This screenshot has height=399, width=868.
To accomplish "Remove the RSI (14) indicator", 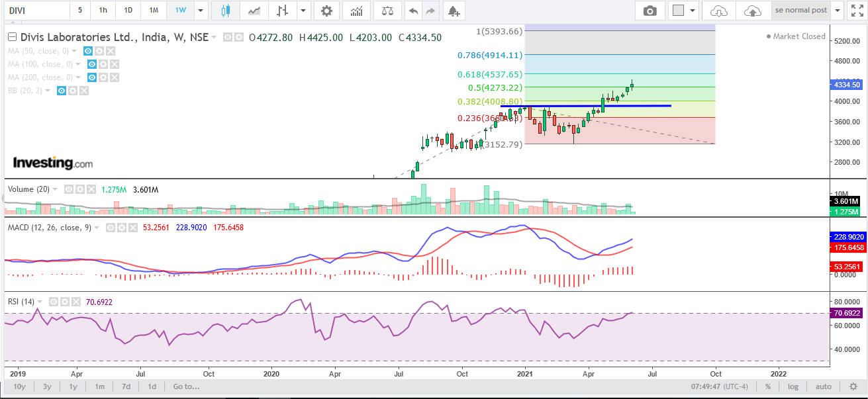I will 75,302.
